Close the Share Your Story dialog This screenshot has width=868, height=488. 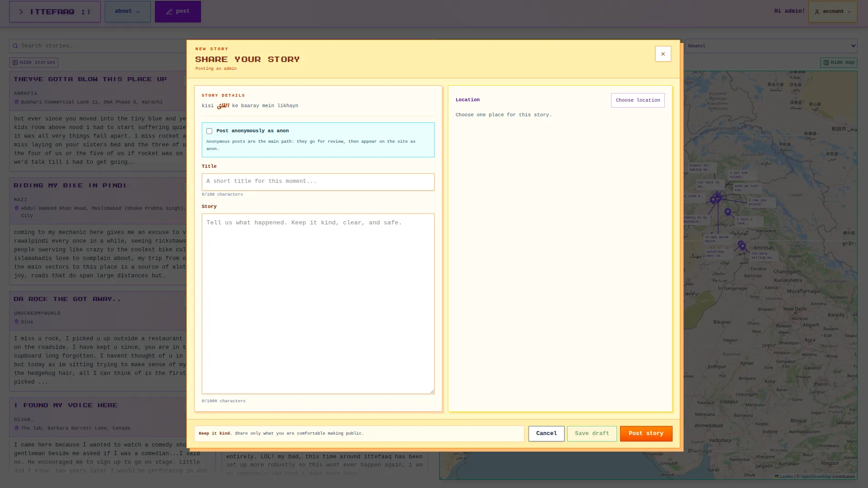[x=663, y=54]
